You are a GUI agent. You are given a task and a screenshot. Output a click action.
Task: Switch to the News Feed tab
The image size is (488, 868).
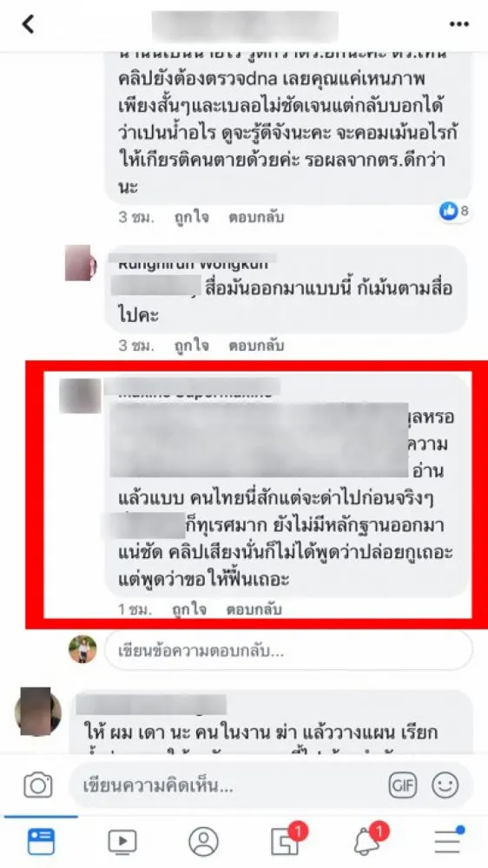point(41,841)
